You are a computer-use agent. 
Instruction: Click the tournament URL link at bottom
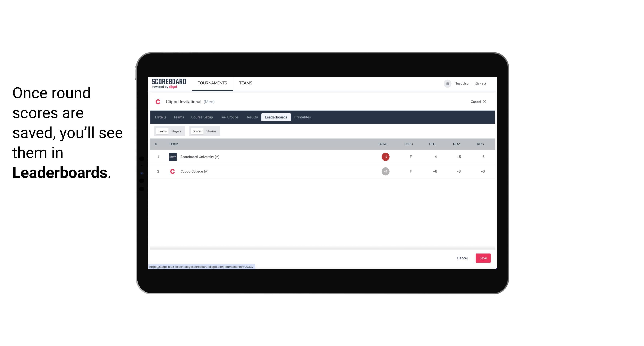(x=201, y=267)
